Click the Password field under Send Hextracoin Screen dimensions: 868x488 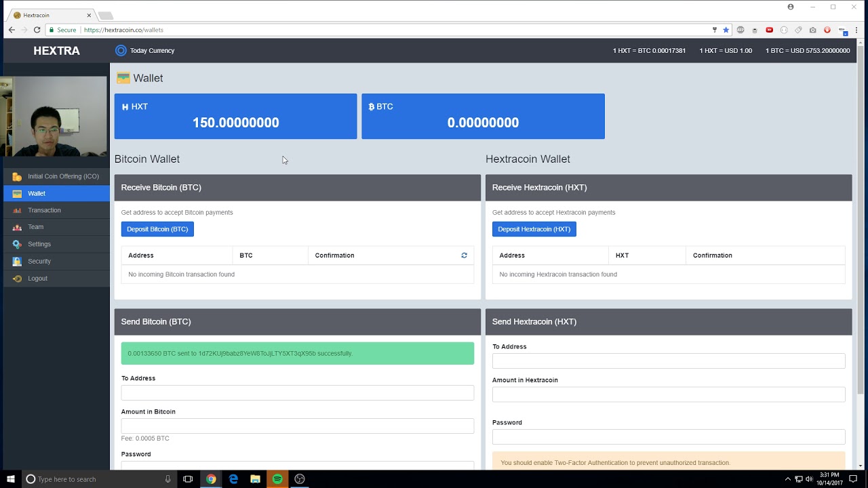pyautogui.click(x=669, y=436)
